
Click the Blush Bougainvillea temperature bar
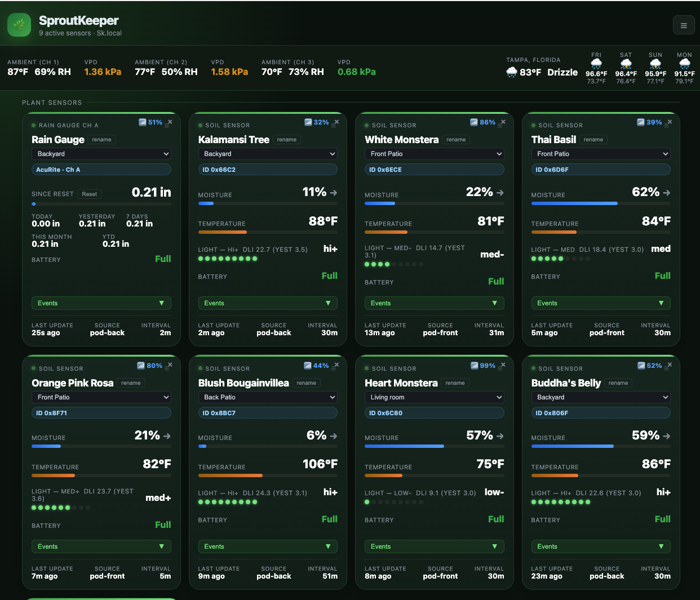268,475
